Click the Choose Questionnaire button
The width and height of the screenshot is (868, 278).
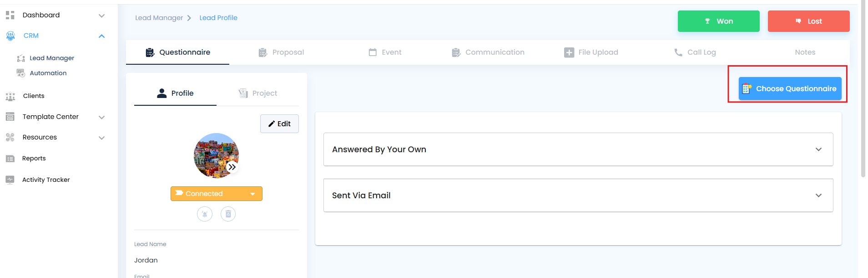pyautogui.click(x=790, y=89)
